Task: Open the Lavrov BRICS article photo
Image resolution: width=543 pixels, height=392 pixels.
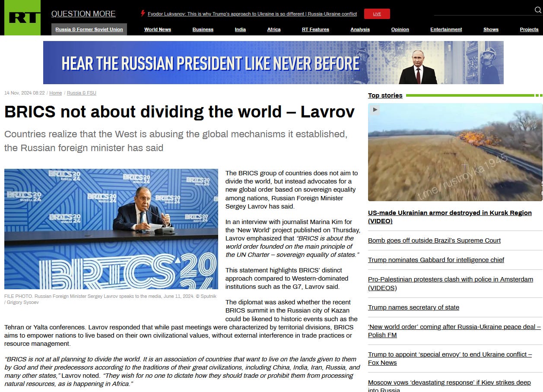Action: tap(111, 229)
